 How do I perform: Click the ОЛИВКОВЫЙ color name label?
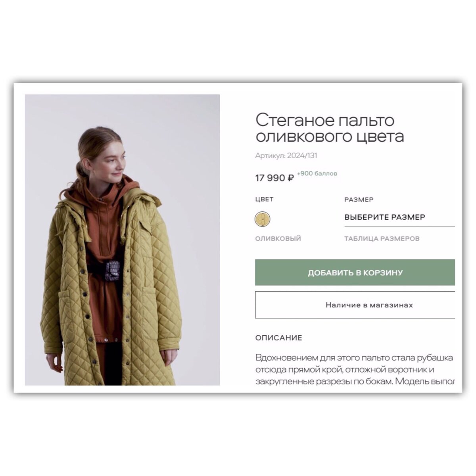coord(278,239)
